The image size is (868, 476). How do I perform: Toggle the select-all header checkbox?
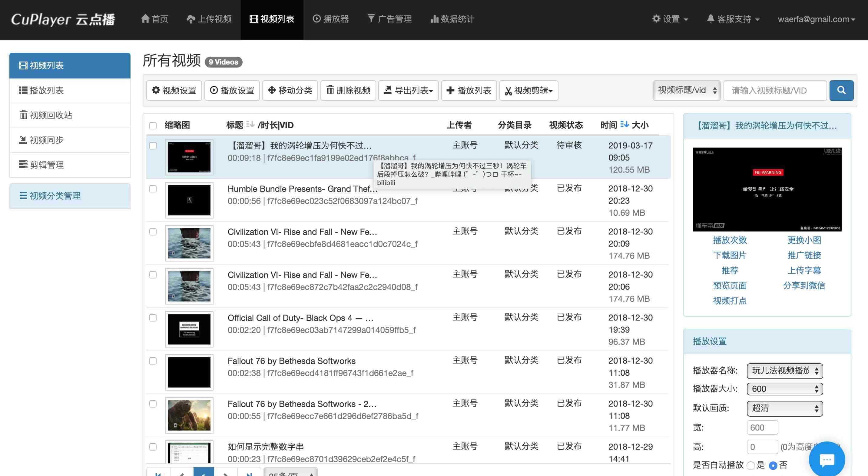[x=153, y=126]
